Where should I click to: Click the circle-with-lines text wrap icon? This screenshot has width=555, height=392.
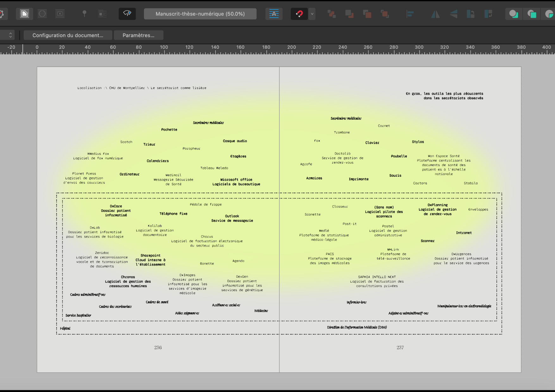point(42,14)
